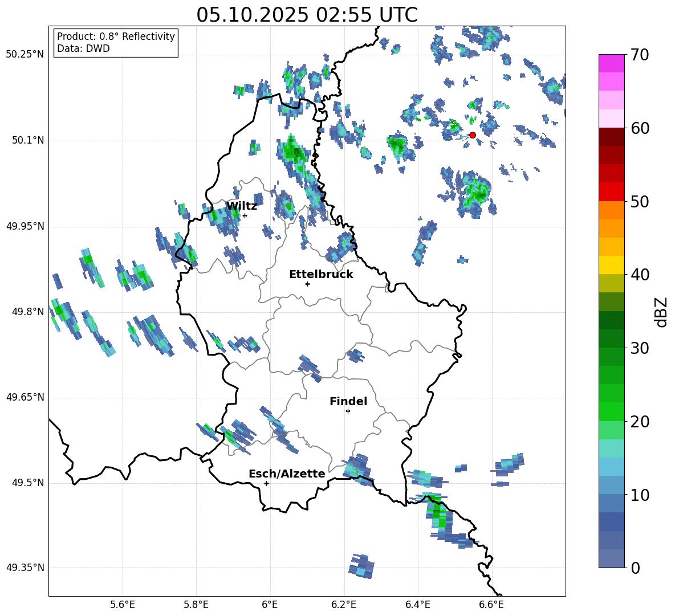Viewport: 675px width, 616px height.
Task: Click the 6°E longitude label
Action: coord(270,605)
